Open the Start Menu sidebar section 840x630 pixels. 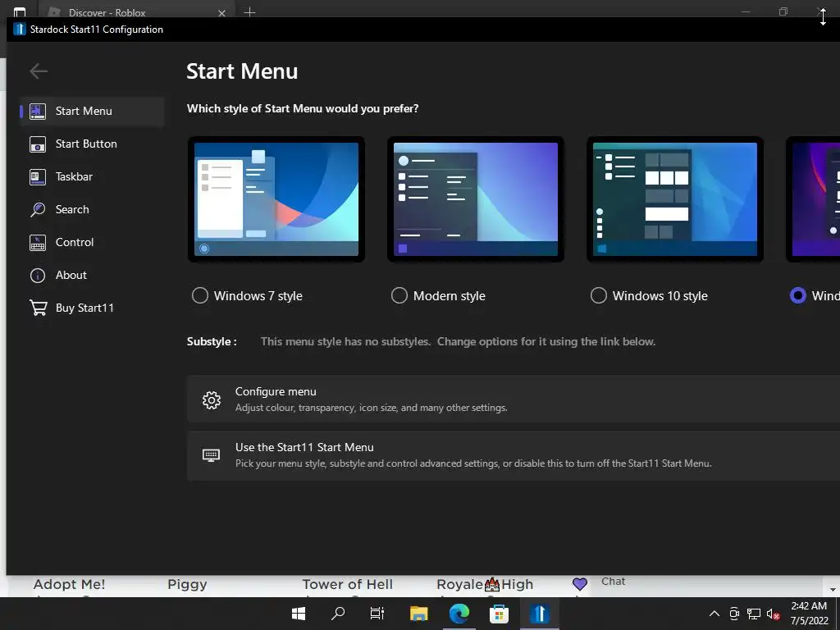pyautogui.click(x=92, y=111)
